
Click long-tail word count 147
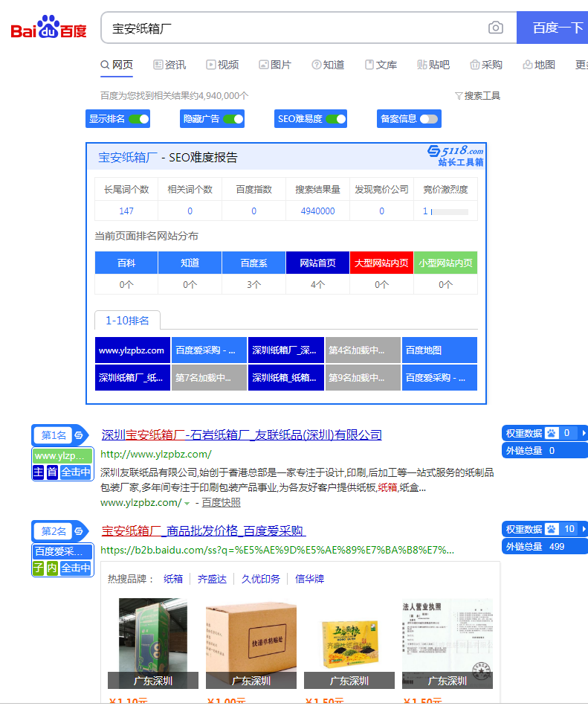pos(126,211)
